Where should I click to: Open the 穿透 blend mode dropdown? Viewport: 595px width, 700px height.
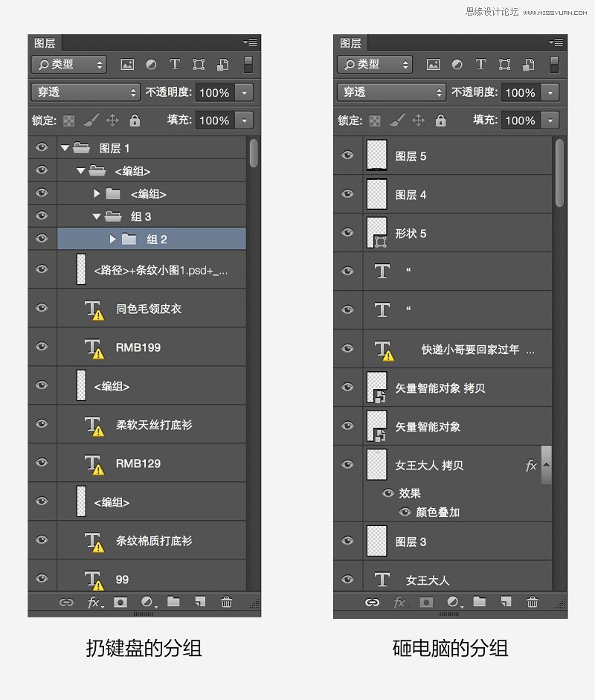tap(84, 92)
